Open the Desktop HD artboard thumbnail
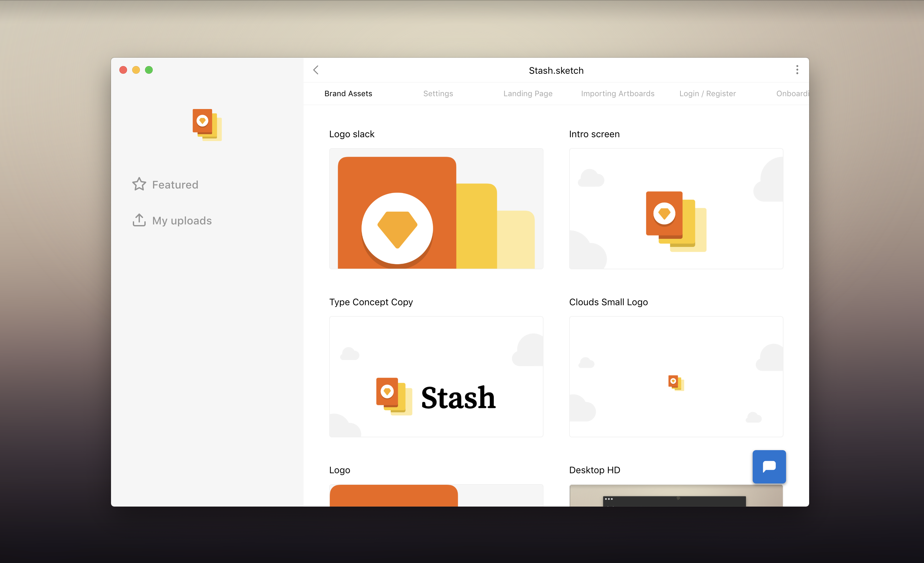Viewport: 924px width, 563px height. (x=676, y=495)
